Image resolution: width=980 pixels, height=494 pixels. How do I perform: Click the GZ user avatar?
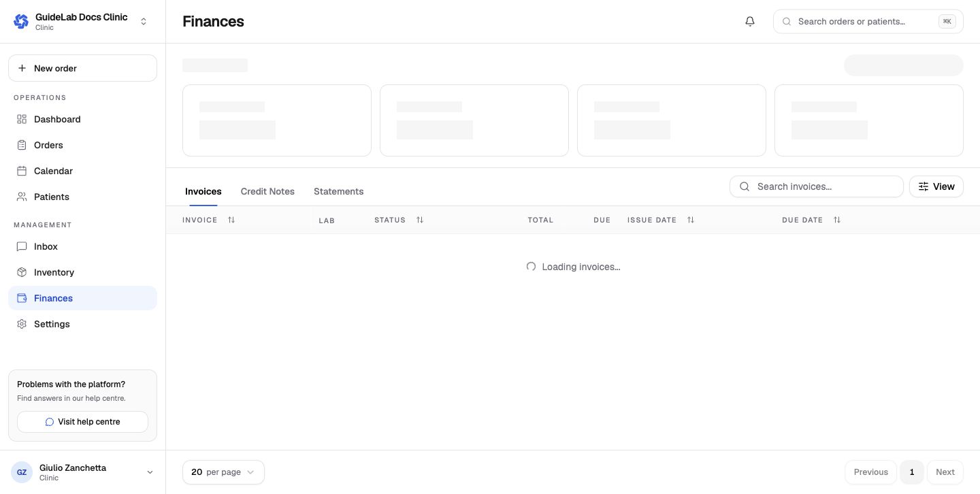point(22,472)
